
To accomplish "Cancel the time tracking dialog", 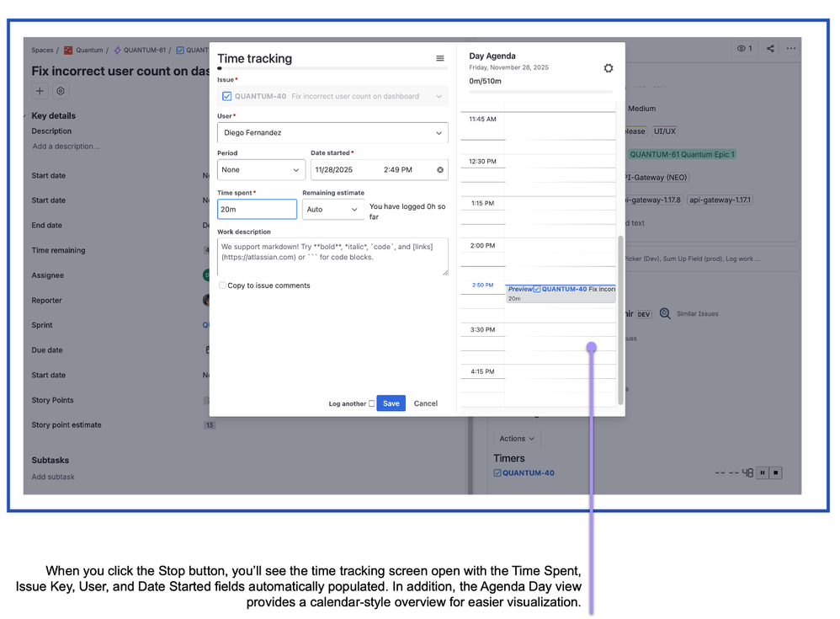I will [426, 403].
